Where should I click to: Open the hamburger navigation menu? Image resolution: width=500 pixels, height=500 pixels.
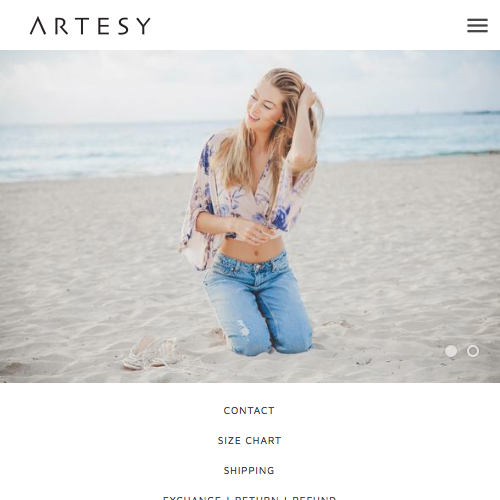coord(477,25)
